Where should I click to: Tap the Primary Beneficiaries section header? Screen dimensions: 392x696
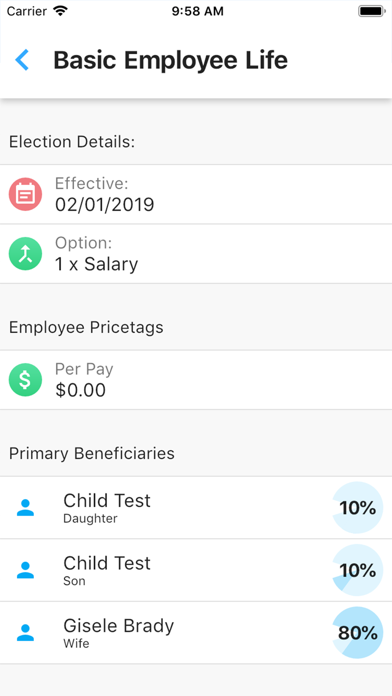pyautogui.click(x=92, y=453)
